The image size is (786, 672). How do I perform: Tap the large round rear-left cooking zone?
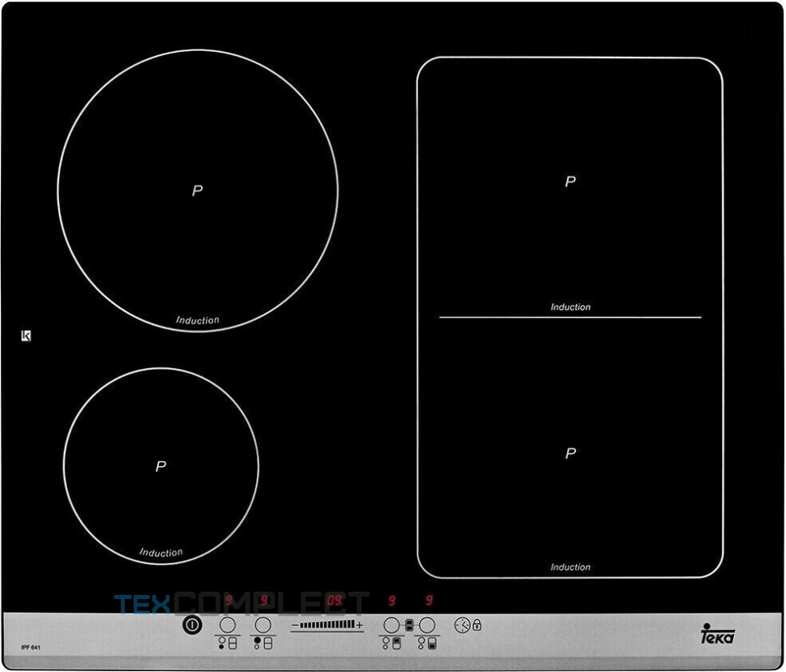(198, 190)
